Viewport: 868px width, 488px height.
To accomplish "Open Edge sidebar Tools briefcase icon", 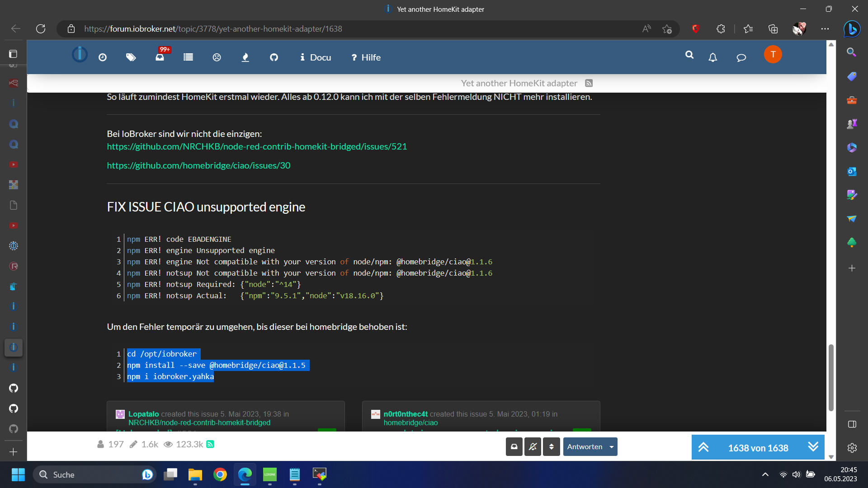I will (x=852, y=100).
